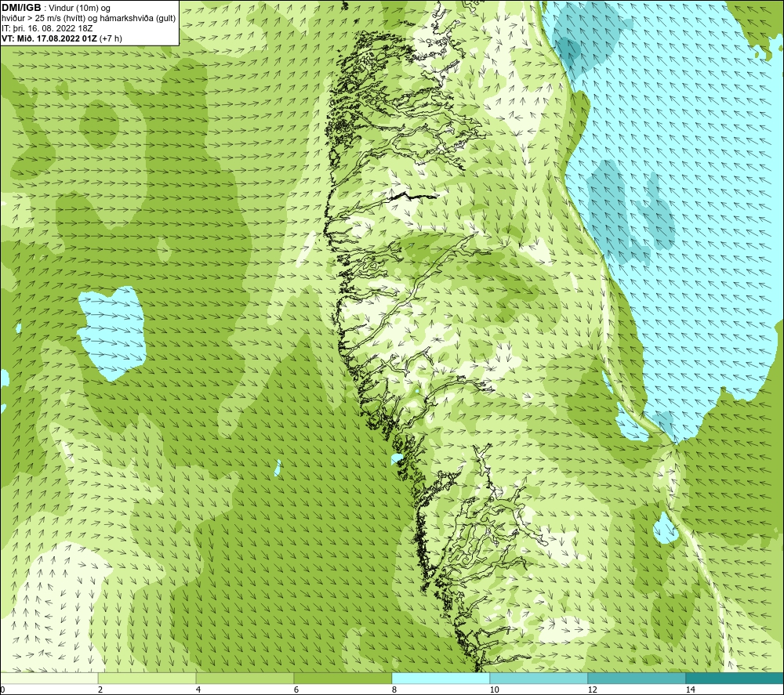
Task: Click the 2–4 m/s light green legend swatch
Action: (147, 678)
